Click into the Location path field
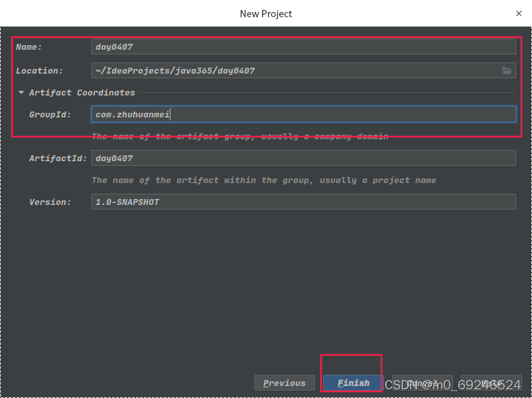Screen dimensions: 532x398 295,70
